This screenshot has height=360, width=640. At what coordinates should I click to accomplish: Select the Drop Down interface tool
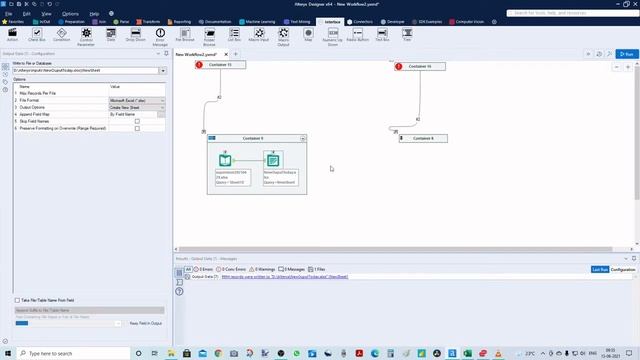coord(136,35)
